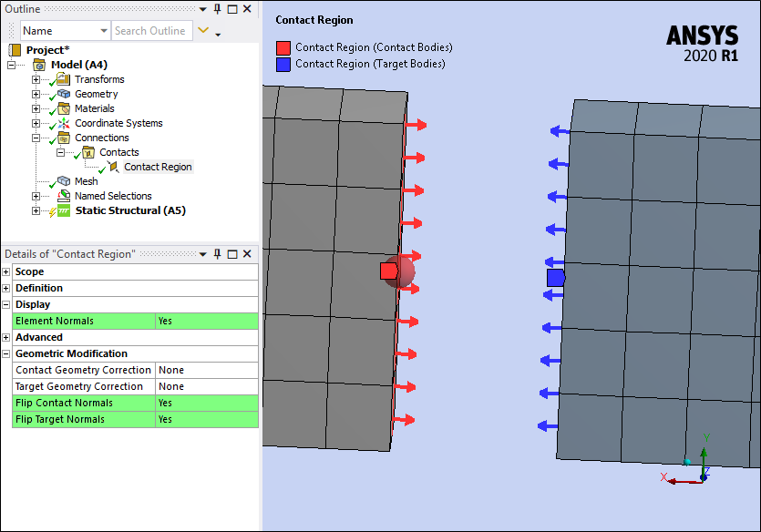
Task: Select Contact Region in the tree
Action: point(158,167)
